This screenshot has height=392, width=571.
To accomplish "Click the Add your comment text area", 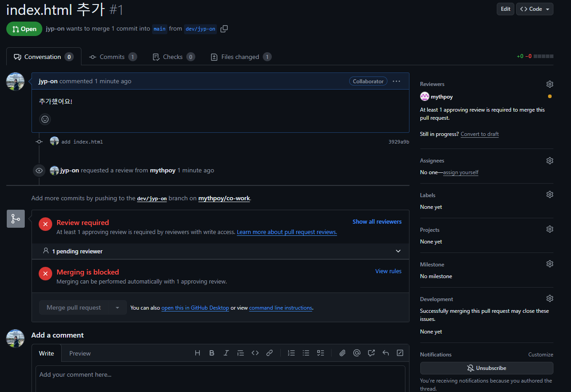I will click(220, 379).
